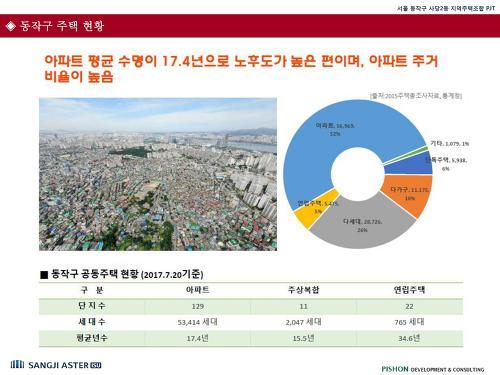Image resolution: width=500 pixels, height=375 pixels.
Task: Select the orange headline starting with '아파트 평균 수명이'
Action: click(x=241, y=69)
